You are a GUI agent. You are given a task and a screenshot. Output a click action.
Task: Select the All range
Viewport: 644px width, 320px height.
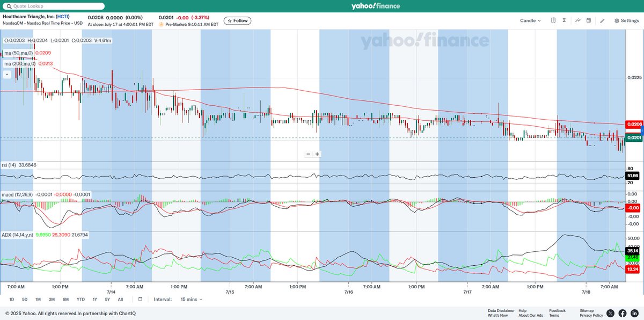[120, 299]
